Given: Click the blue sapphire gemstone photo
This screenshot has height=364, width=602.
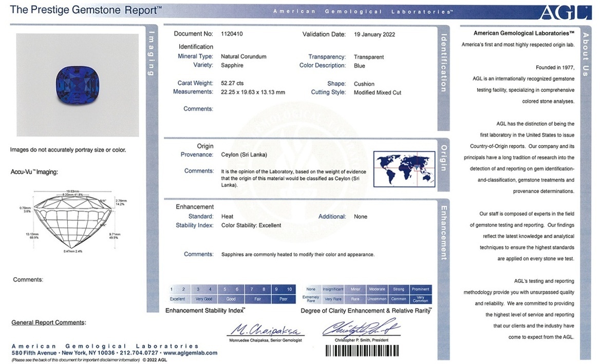Looking at the screenshot, I should pyautogui.click(x=78, y=85).
